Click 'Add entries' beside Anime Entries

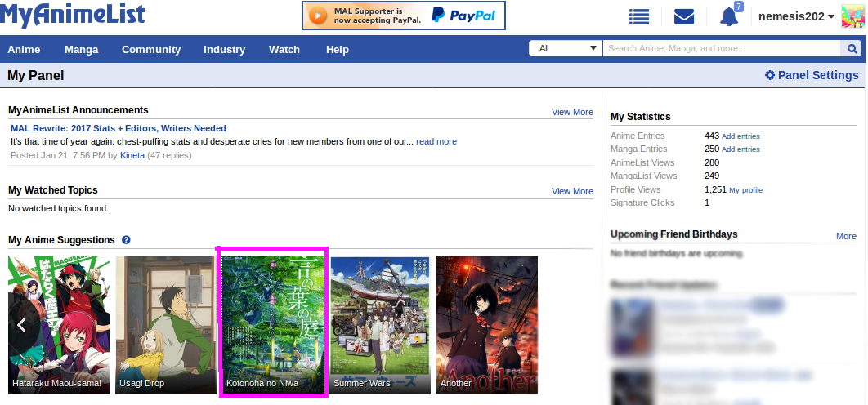coord(740,136)
